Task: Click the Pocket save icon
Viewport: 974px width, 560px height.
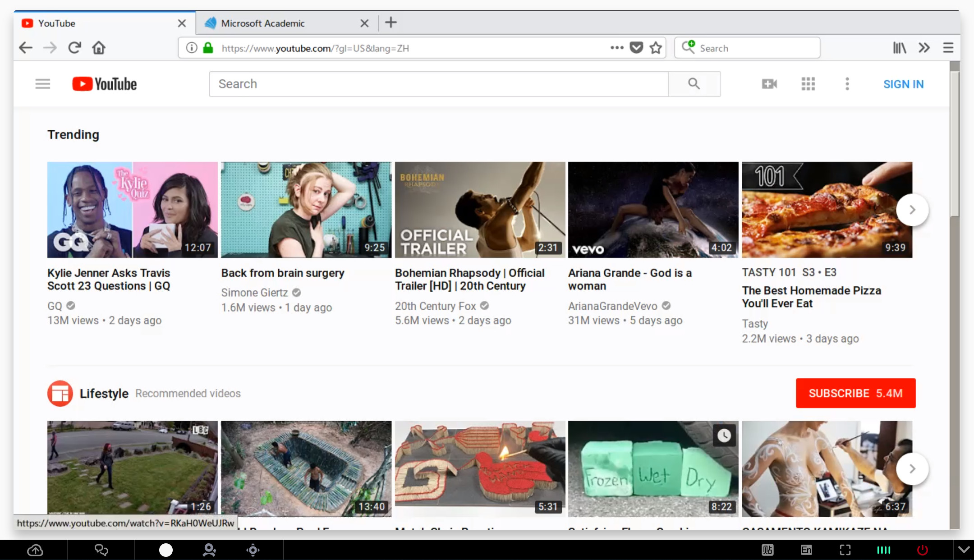Action: point(636,48)
